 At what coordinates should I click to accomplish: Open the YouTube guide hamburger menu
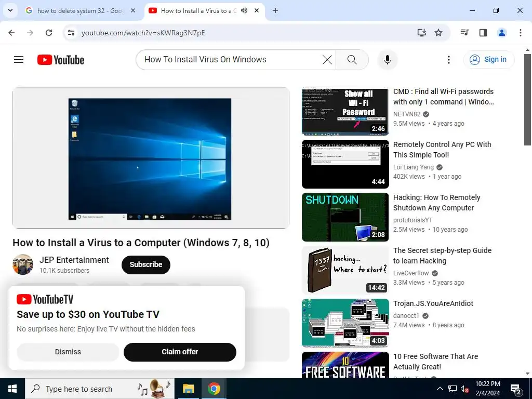coord(19,60)
